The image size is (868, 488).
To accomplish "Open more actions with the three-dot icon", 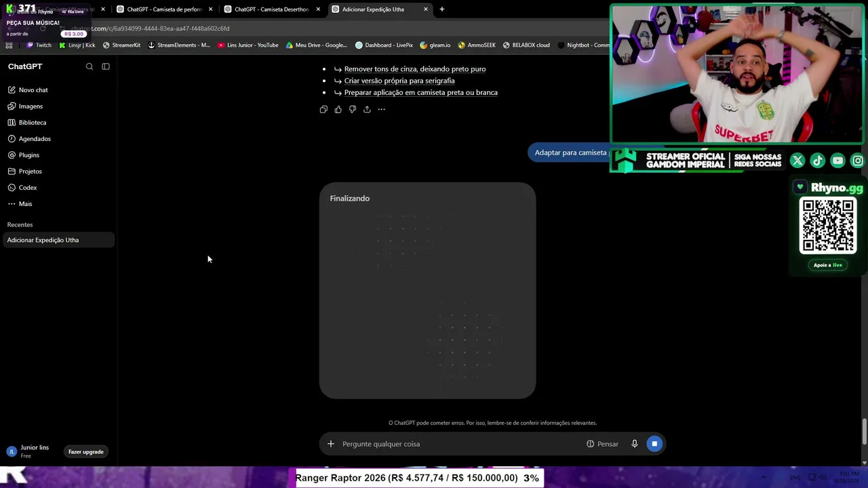I will 381,109.
